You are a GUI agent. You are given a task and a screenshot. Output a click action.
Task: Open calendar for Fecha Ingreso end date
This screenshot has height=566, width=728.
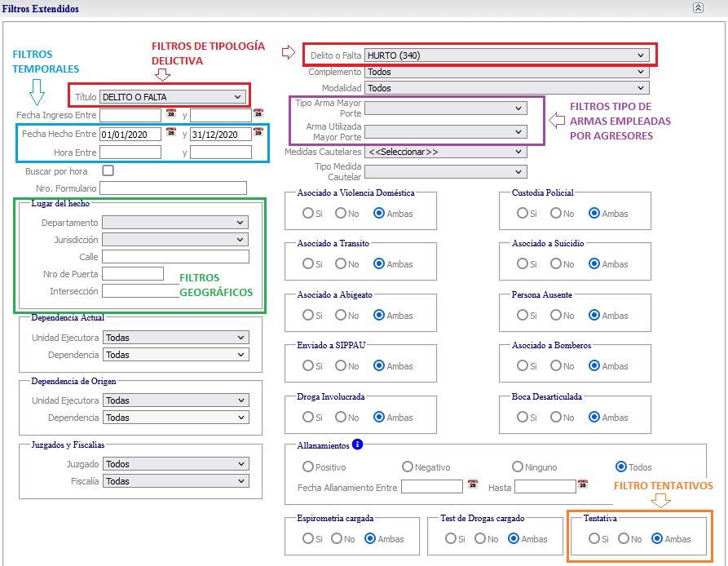(258, 114)
